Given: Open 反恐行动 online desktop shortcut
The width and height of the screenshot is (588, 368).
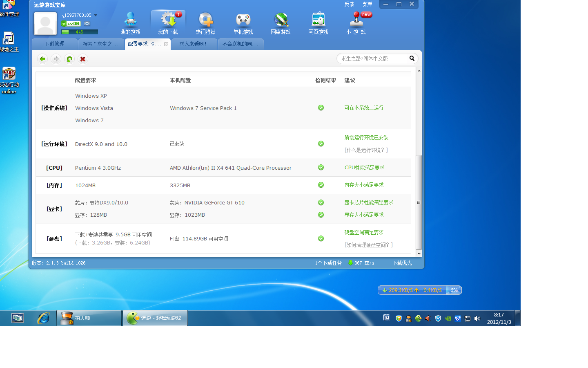Looking at the screenshot, I should click(9, 81).
